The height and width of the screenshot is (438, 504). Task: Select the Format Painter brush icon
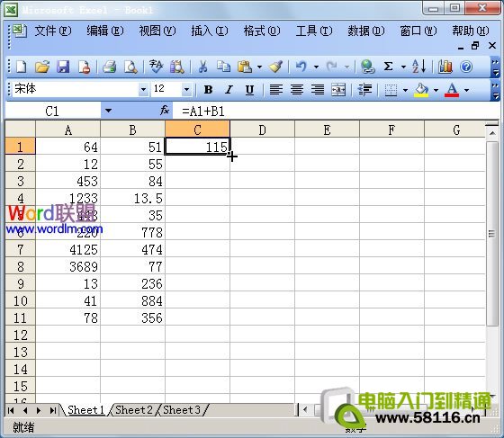275,67
